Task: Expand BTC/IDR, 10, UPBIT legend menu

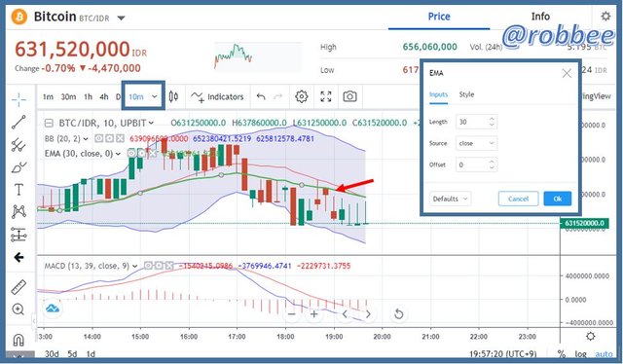Action: (x=151, y=124)
